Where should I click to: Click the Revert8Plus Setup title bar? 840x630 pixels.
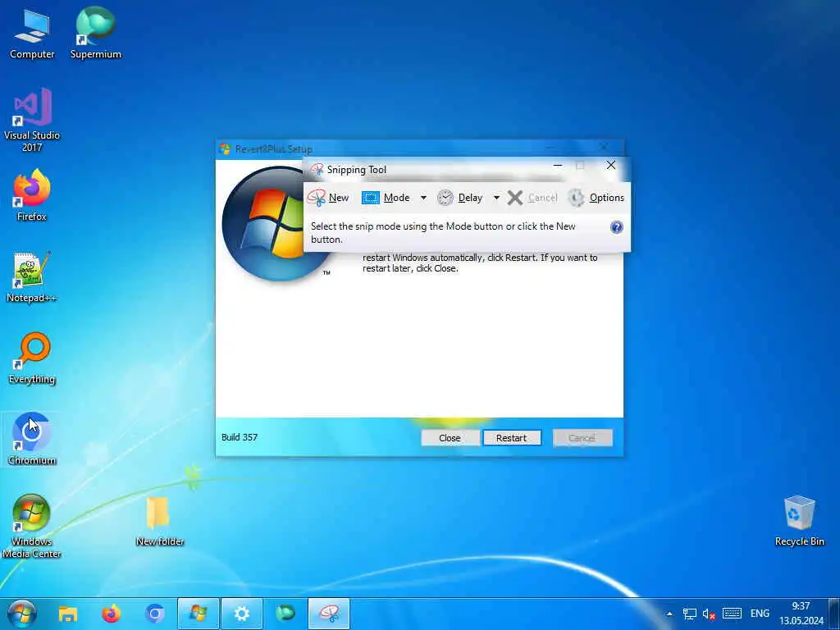[420, 148]
